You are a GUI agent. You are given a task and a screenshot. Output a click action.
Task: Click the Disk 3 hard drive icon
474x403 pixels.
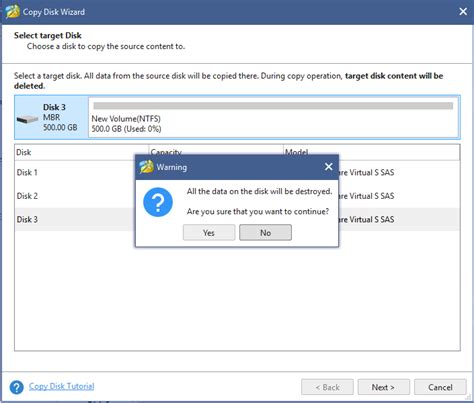[x=27, y=119]
